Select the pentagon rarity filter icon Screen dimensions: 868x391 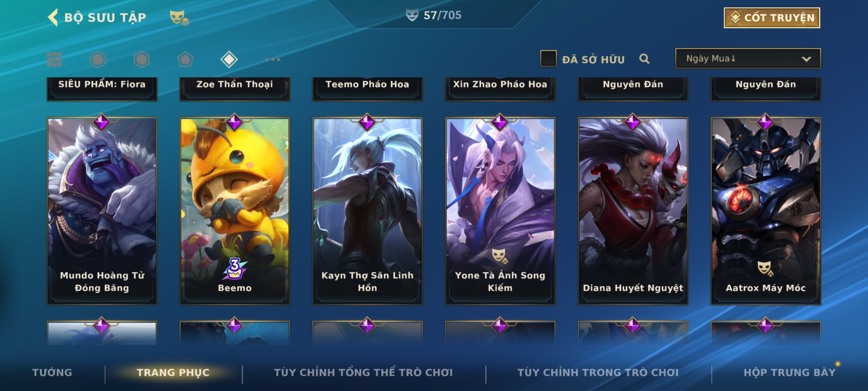(x=185, y=59)
